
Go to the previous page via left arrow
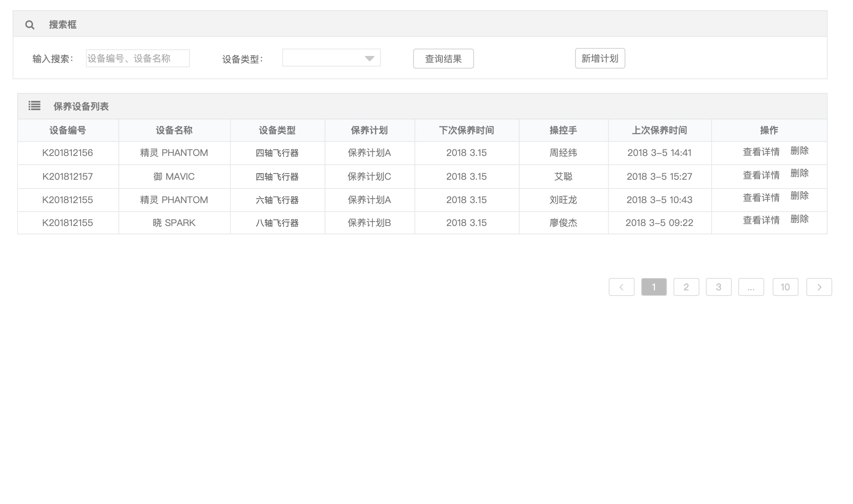click(x=621, y=287)
